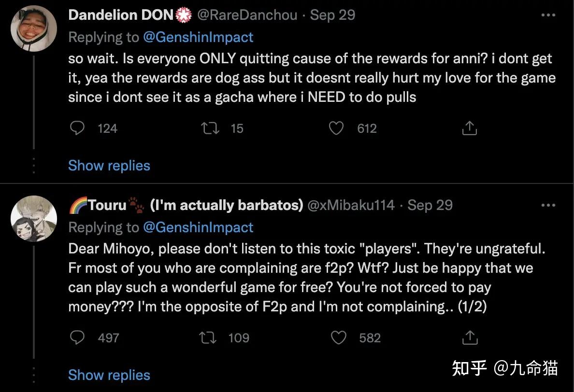574x392 pixels.
Task: Show replies under Dandelion DON's tweet
Action: (109, 166)
